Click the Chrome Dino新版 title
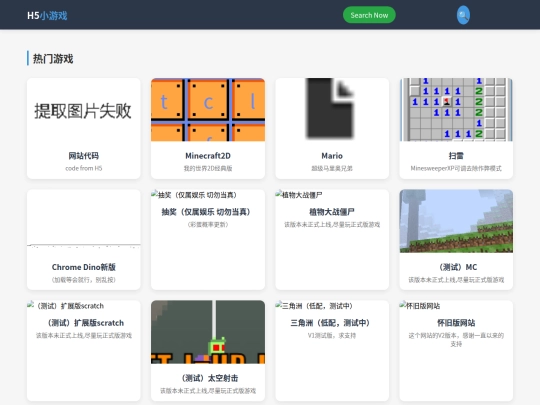This screenshot has width=540, height=405. (x=84, y=267)
